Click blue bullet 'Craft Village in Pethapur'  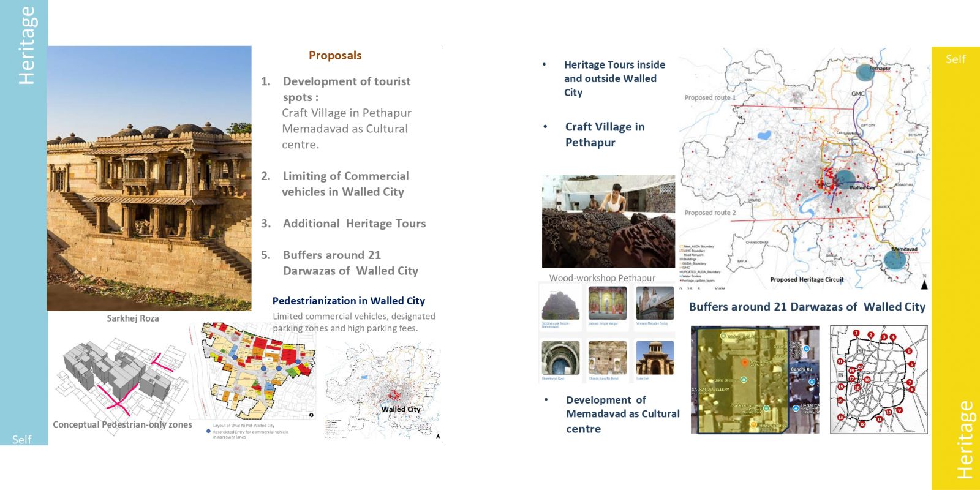tap(605, 134)
